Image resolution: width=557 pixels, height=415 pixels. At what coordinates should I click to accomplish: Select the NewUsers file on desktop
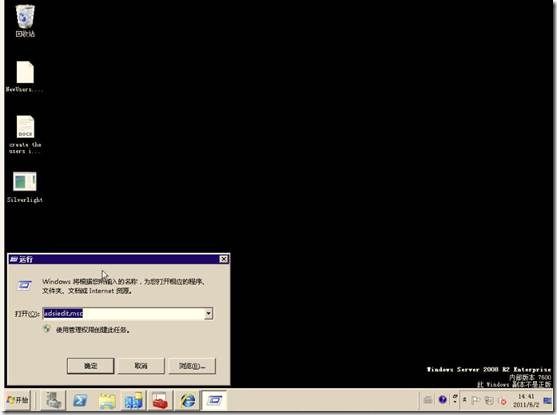25,77
